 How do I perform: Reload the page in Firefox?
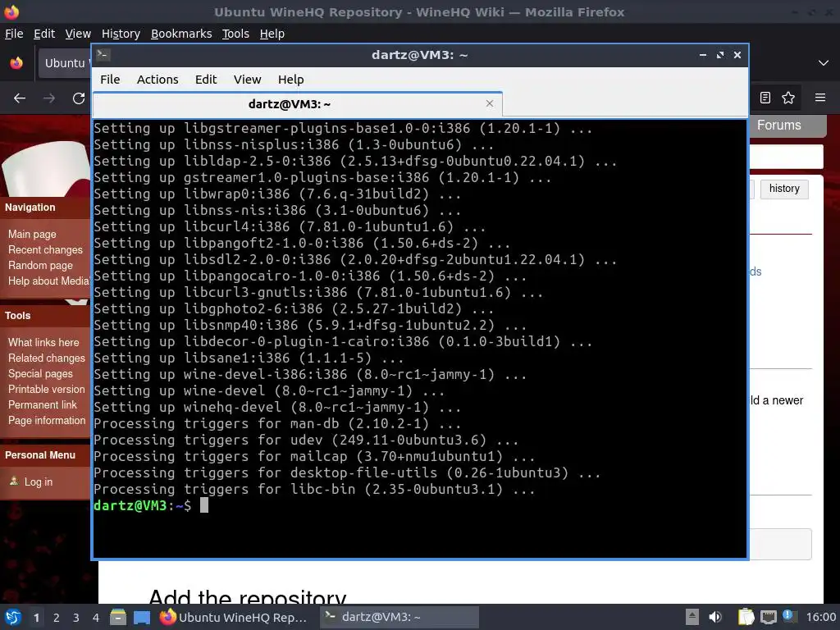coord(79,98)
